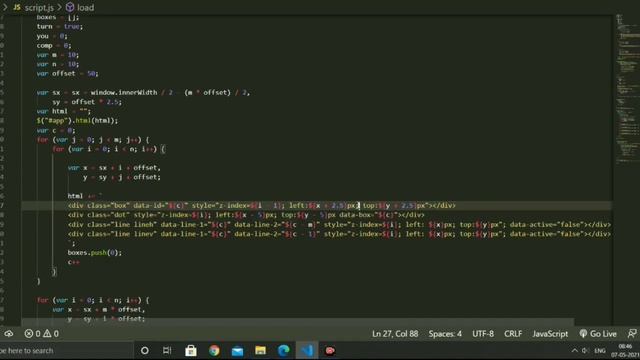Click the code minimap overview
640x360 pixels.
tap(627, 88)
